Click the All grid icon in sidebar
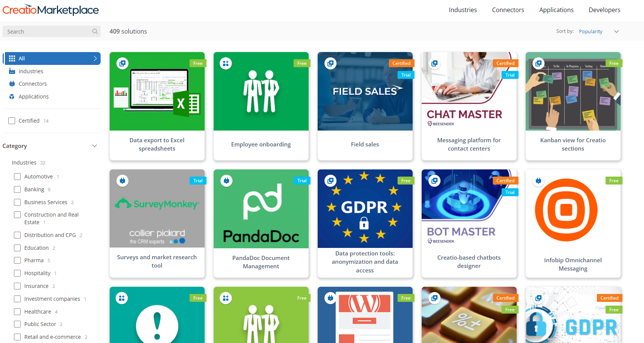Image resolution: width=644 pixels, height=343 pixels. pos(12,58)
